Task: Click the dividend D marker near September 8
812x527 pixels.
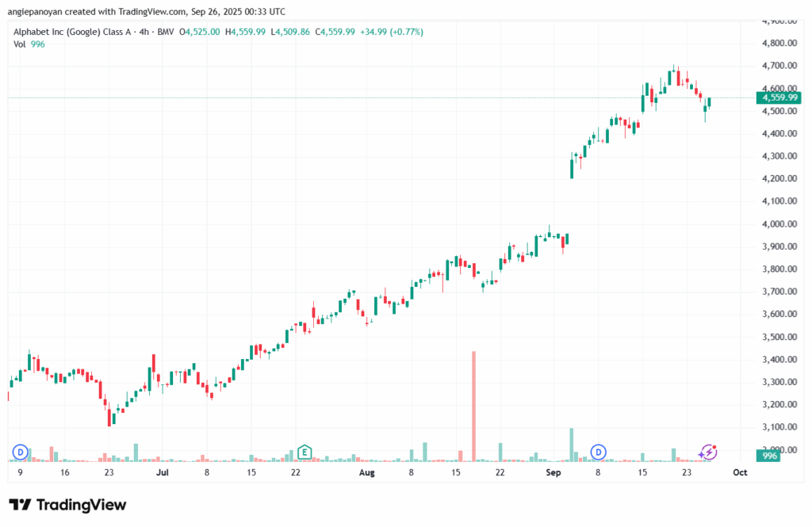Action: tap(599, 452)
